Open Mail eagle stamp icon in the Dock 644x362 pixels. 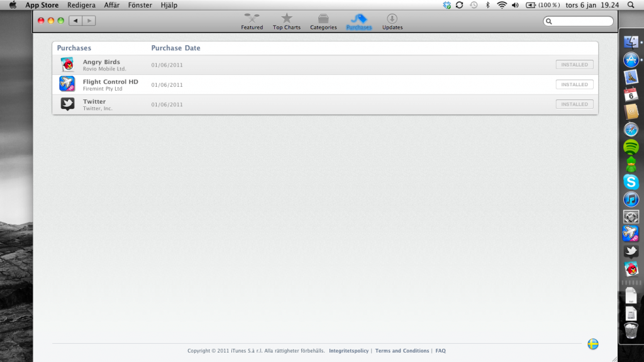pyautogui.click(x=631, y=77)
